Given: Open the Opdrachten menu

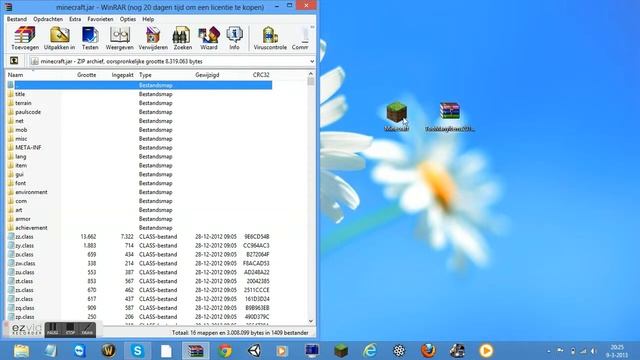Looking at the screenshot, I should click(x=48, y=19).
